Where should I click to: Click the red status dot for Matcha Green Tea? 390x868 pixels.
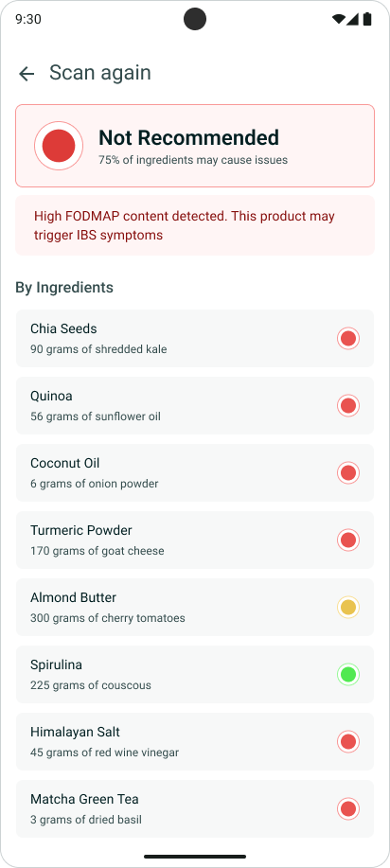348,808
